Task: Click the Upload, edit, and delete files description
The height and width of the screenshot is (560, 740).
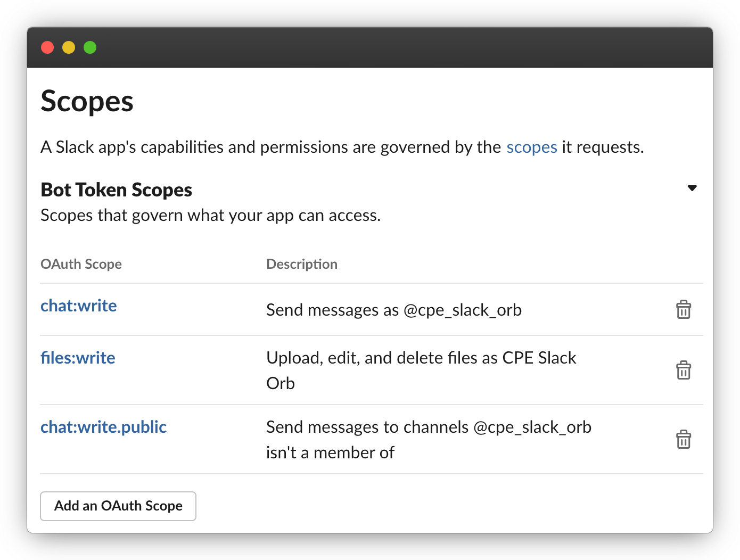Action: (x=421, y=370)
